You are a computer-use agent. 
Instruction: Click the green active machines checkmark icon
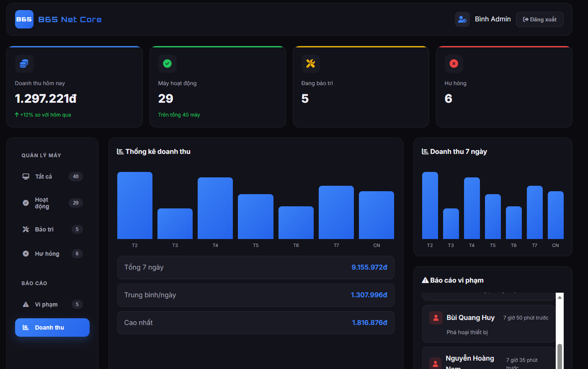(167, 64)
